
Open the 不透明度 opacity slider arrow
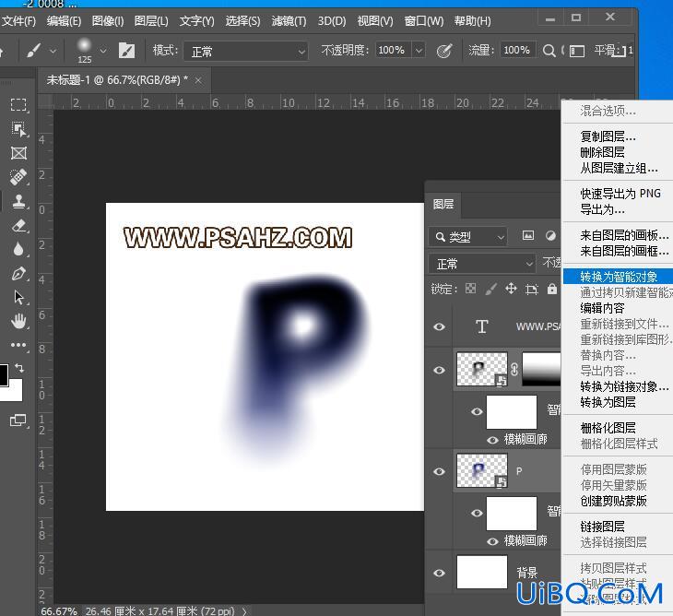point(419,51)
